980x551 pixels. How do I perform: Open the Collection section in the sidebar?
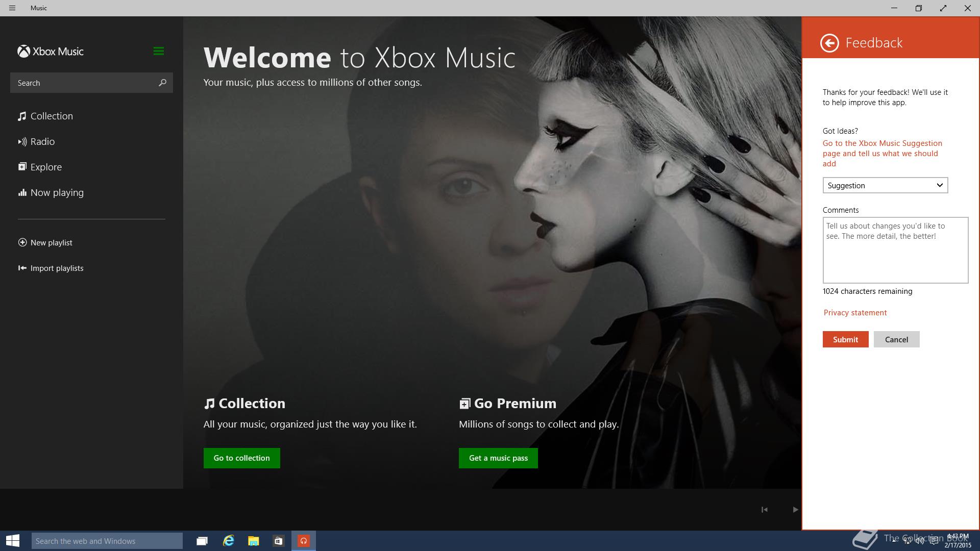45,116
